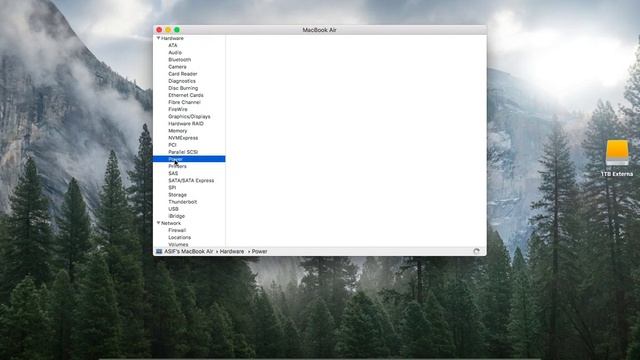Collapse the Hardware section triangle
The height and width of the screenshot is (360, 640).
pos(158,38)
